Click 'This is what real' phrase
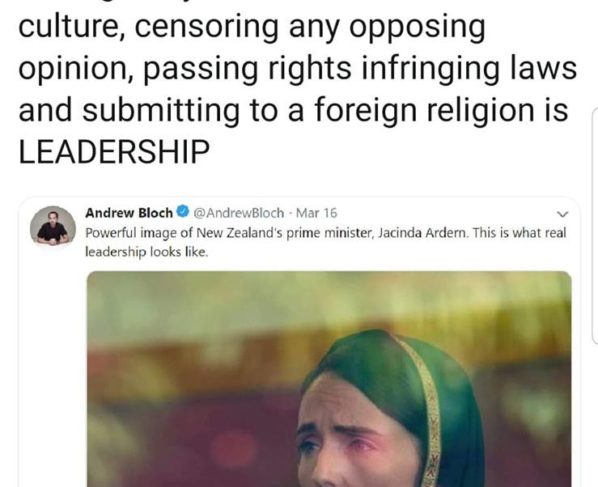Viewport: 598px width, 487px height. (x=519, y=233)
